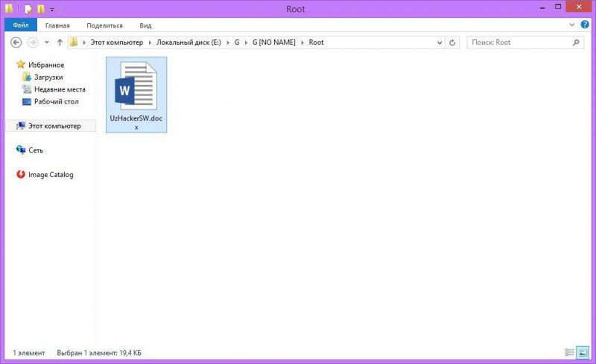The image size is (596, 364).
Task: Open Загрузки in the navigation pane
Action: click(x=48, y=77)
